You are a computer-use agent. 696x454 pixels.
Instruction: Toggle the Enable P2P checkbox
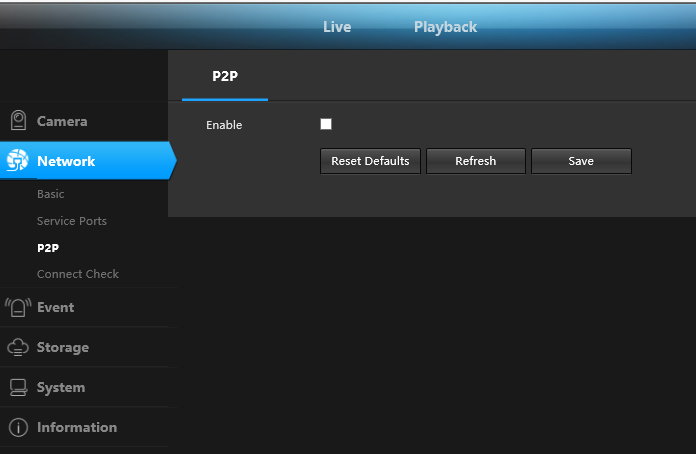pos(326,124)
